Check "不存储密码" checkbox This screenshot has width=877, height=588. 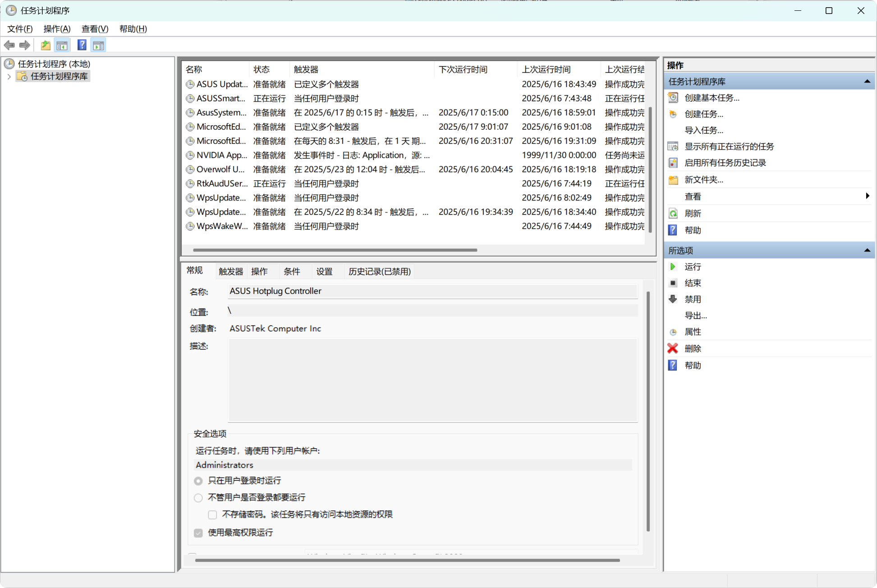212,515
